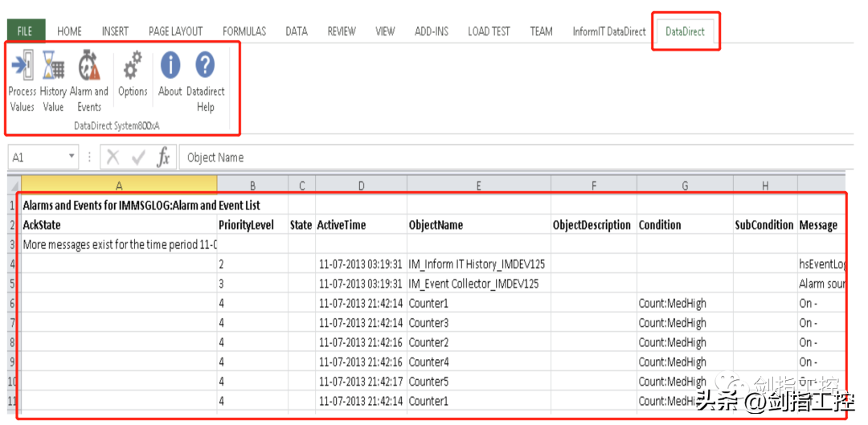Open the FILE tab
The height and width of the screenshot is (425, 868).
(x=24, y=31)
